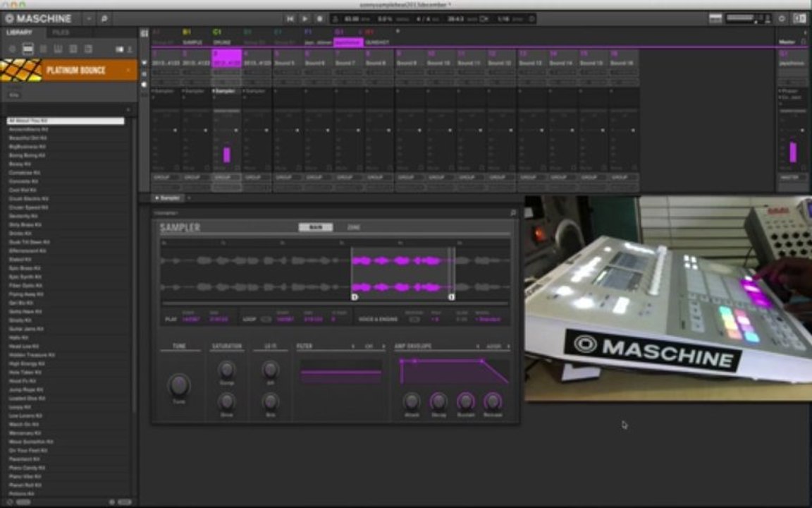Select the previous filter type arrow

pos(353,346)
